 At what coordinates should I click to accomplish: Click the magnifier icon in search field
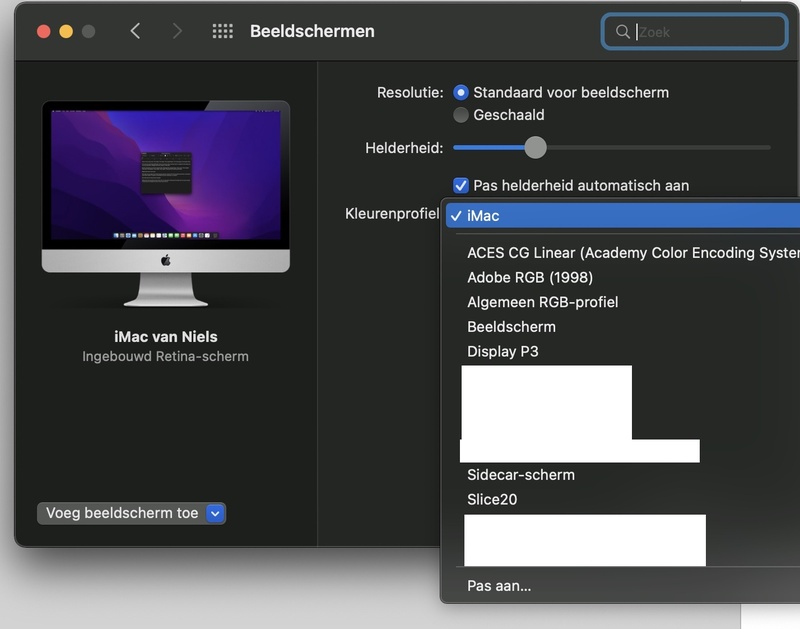click(622, 32)
